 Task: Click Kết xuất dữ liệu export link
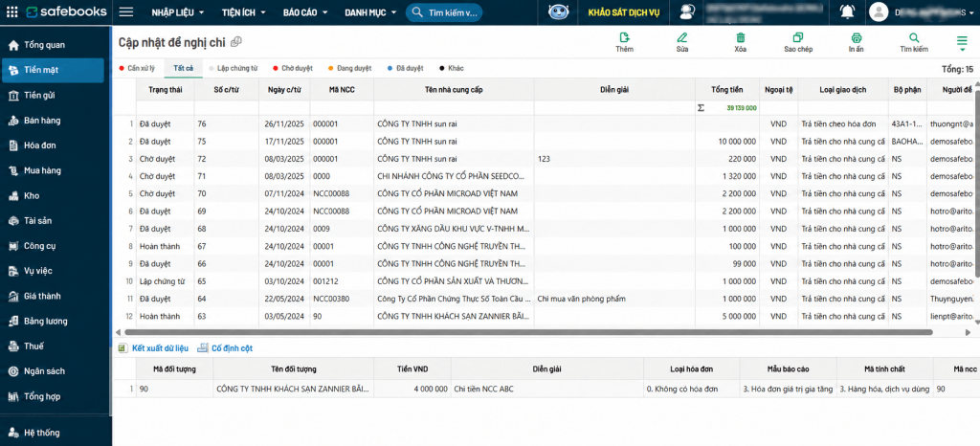(154, 348)
